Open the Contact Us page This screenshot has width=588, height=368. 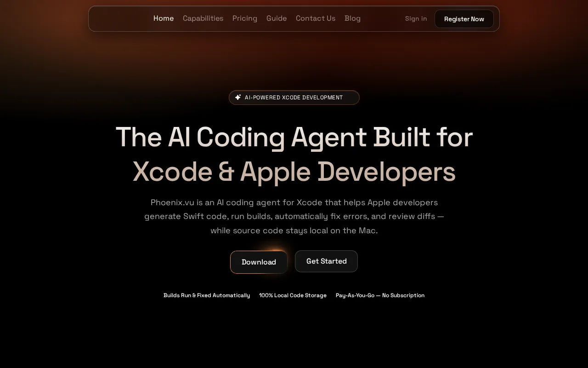pyautogui.click(x=316, y=18)
